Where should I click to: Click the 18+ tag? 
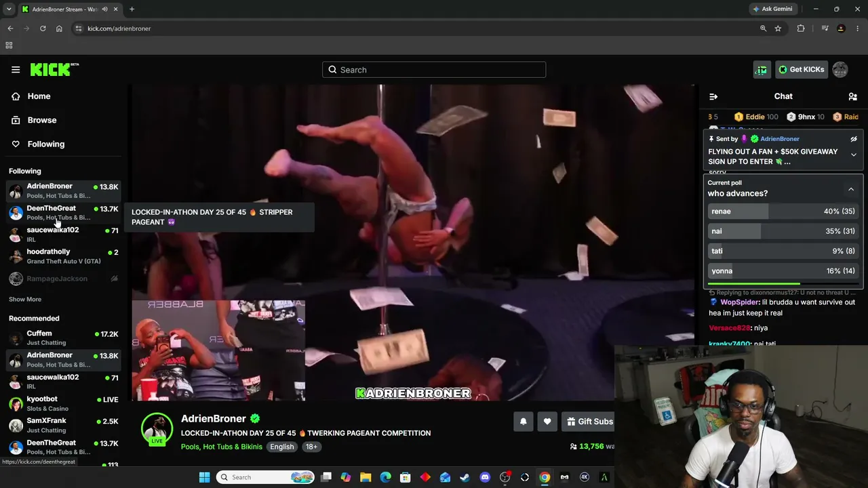click(x=311, y=447)
